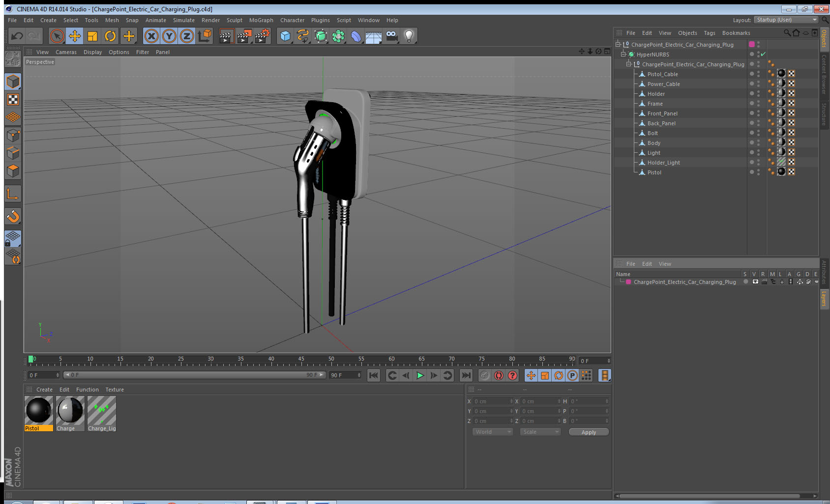
Task: Open the spline pen tools icon
Action: [303, 36]
